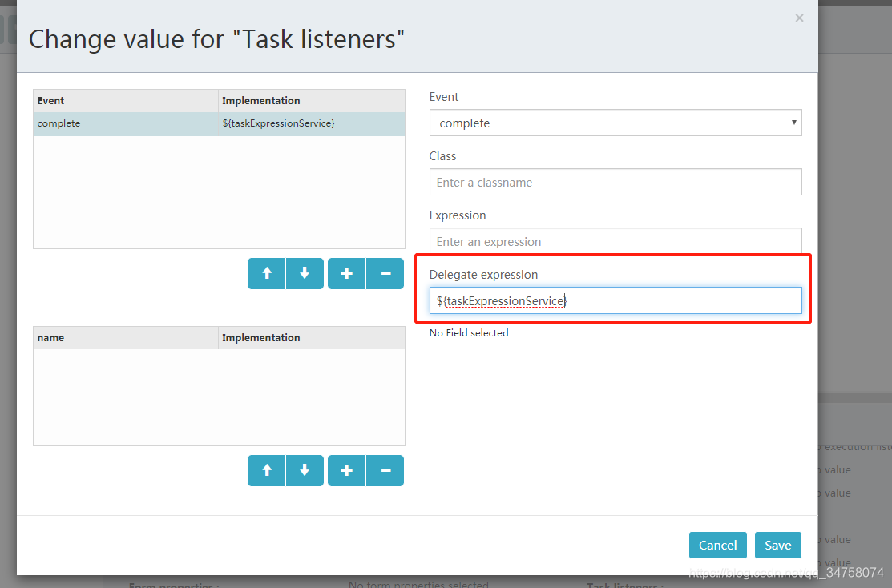This screenshot has height=588, width=892.
Task: Focus the Class name input field
Action: (616, 182)
